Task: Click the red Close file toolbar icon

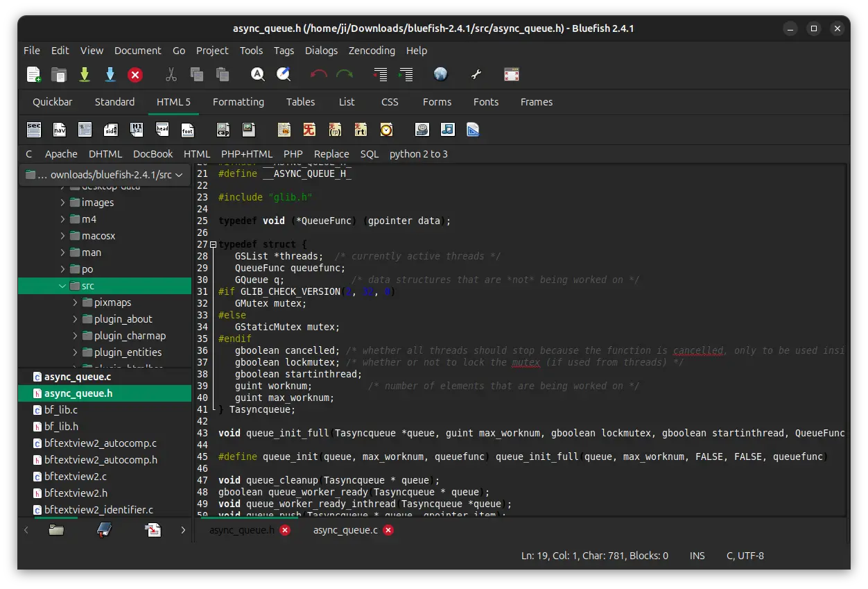Action: (135, 75)
